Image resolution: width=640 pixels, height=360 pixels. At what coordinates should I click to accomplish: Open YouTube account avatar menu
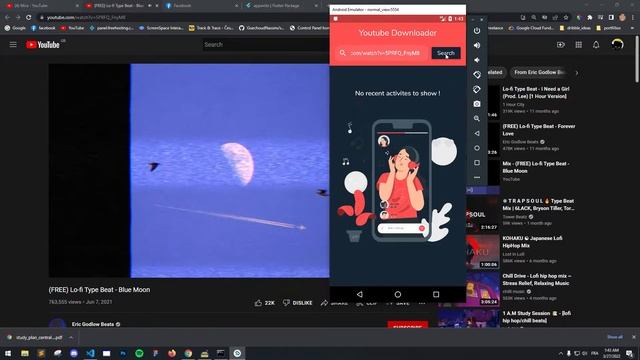coord(618,44)
